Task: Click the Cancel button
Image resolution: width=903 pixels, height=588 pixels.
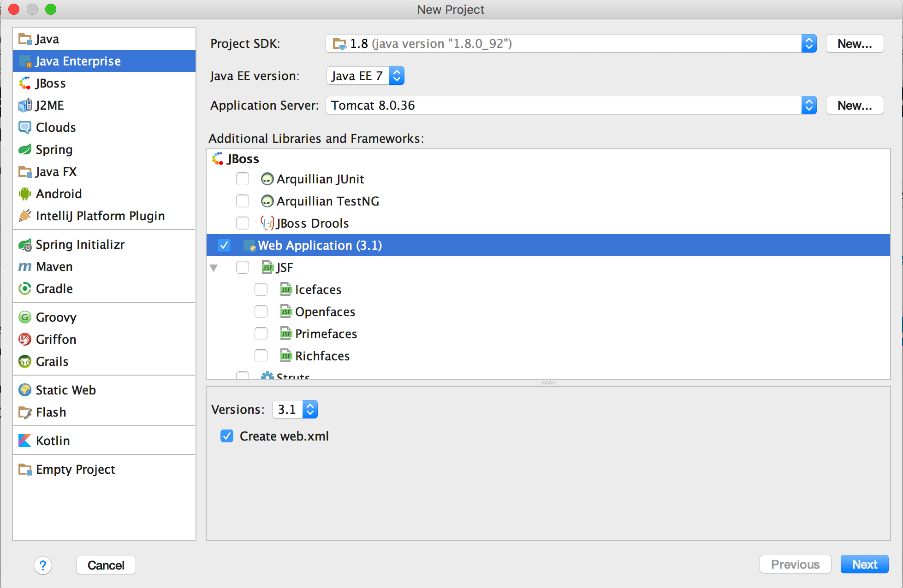Action: 106,565
